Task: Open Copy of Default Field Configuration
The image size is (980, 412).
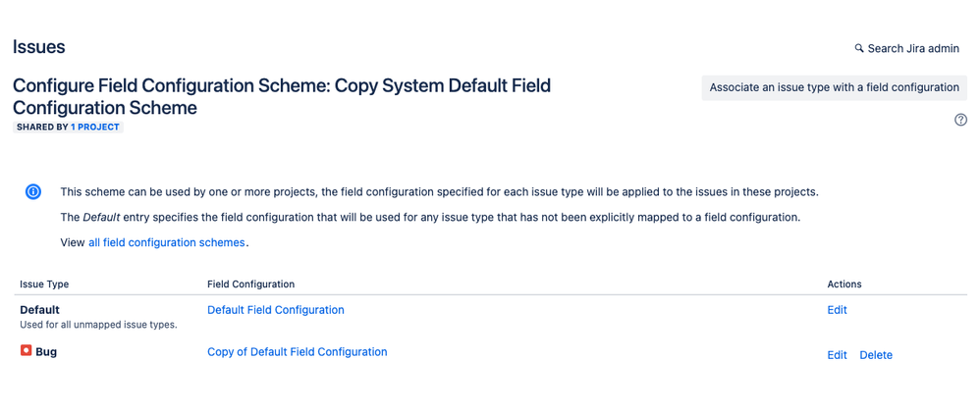Action: tap(297, 351)
